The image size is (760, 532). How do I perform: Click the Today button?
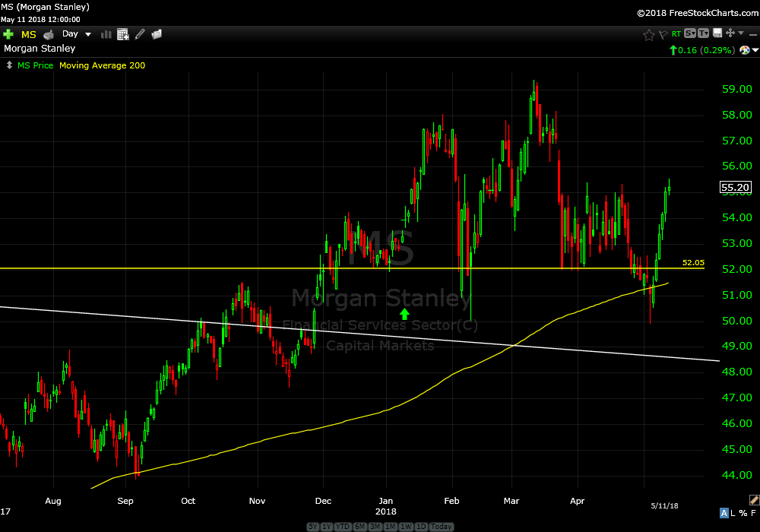click(x=441, y=527)
